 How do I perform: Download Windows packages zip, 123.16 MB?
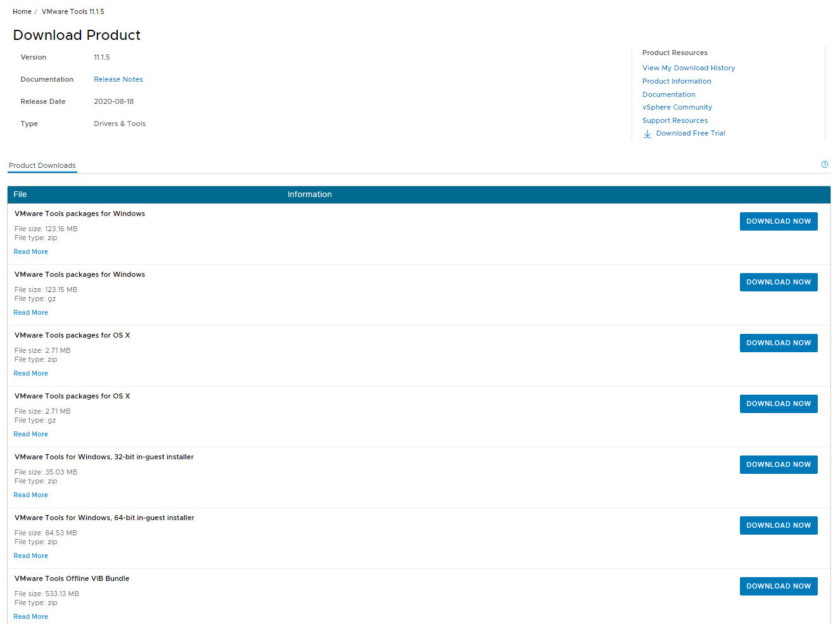[x=779, y=221]
